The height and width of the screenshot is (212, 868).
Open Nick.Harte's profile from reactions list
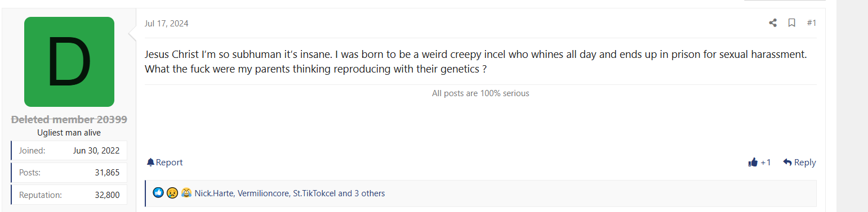(x=213, y=193)
